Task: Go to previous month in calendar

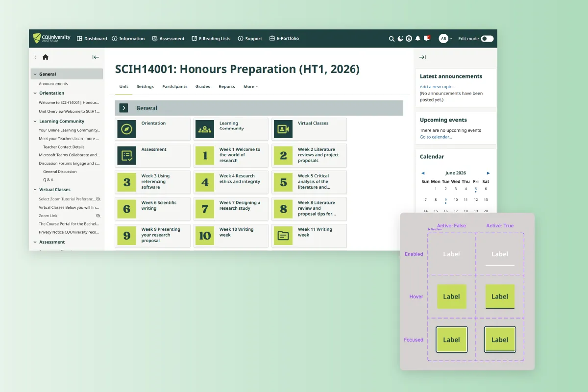Action: tap(423, 173)
